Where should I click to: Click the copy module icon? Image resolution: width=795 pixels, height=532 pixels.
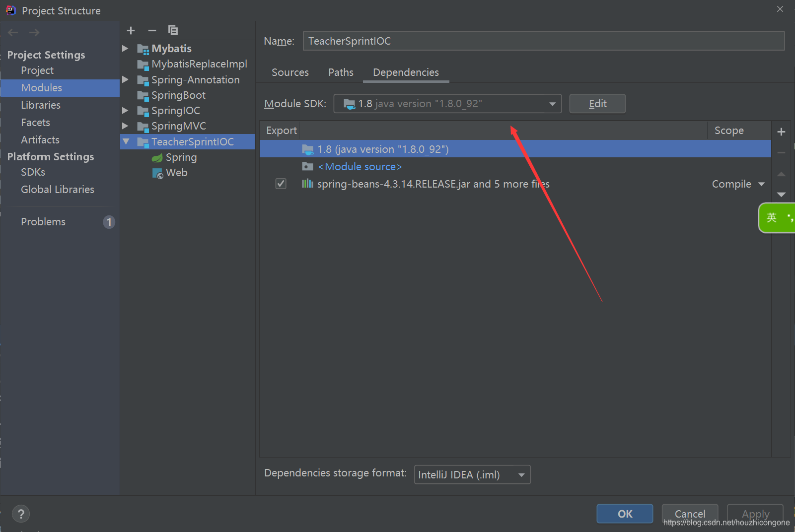173,30
